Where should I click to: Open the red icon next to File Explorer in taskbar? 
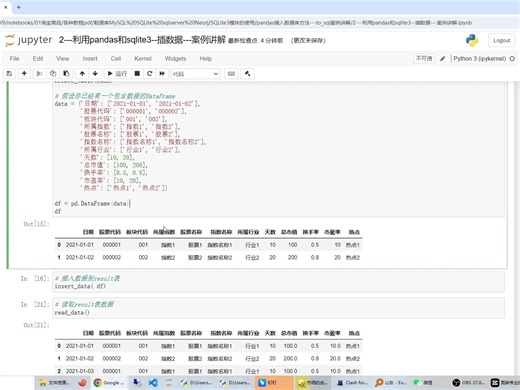pyautogui.click(x=82, y=383)
